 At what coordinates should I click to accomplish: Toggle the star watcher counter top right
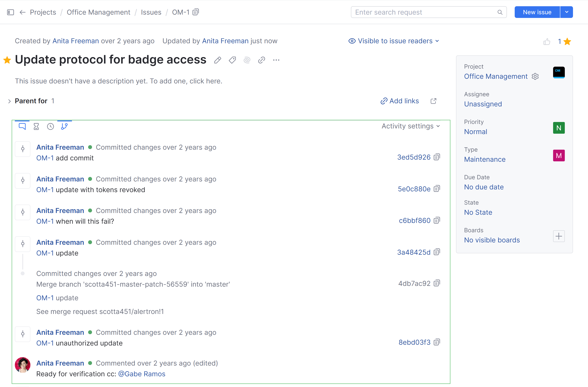(x=567, y=42)
